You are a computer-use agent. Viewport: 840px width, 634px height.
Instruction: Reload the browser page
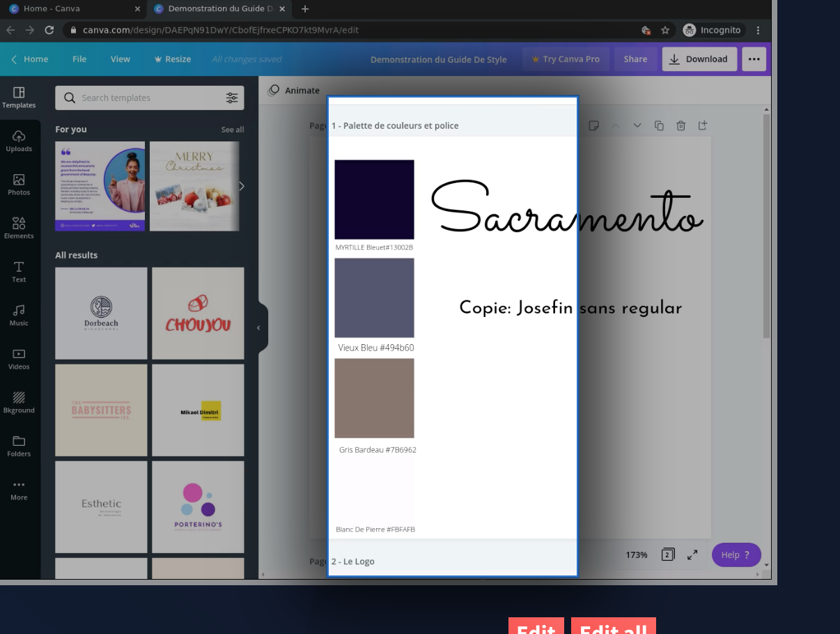(49, 30)
